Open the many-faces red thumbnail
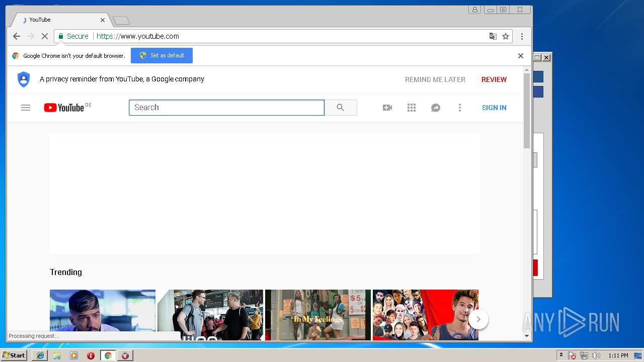 pos(426,315)
